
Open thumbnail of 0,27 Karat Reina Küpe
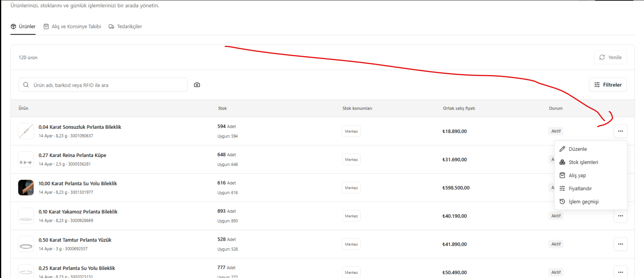coord(26,159)
